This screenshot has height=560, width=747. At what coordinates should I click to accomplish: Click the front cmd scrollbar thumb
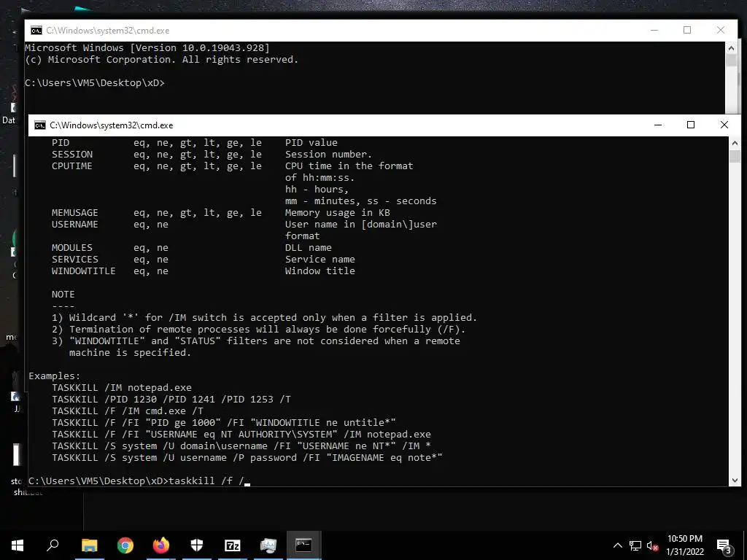(735, 156)
